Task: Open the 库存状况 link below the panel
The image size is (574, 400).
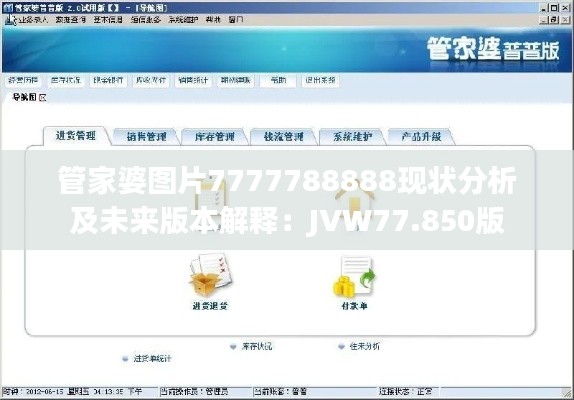Action: (x=257, y=346)
